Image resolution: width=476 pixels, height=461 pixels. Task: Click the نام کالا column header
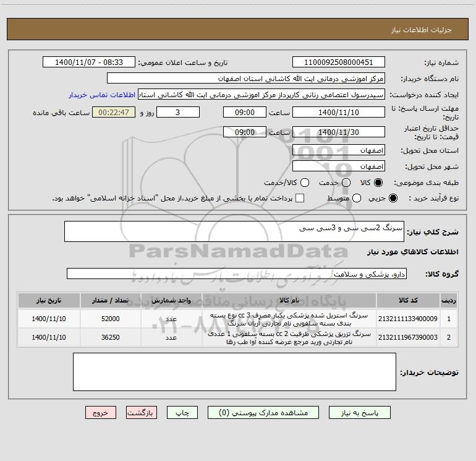(x=289, y=300)
